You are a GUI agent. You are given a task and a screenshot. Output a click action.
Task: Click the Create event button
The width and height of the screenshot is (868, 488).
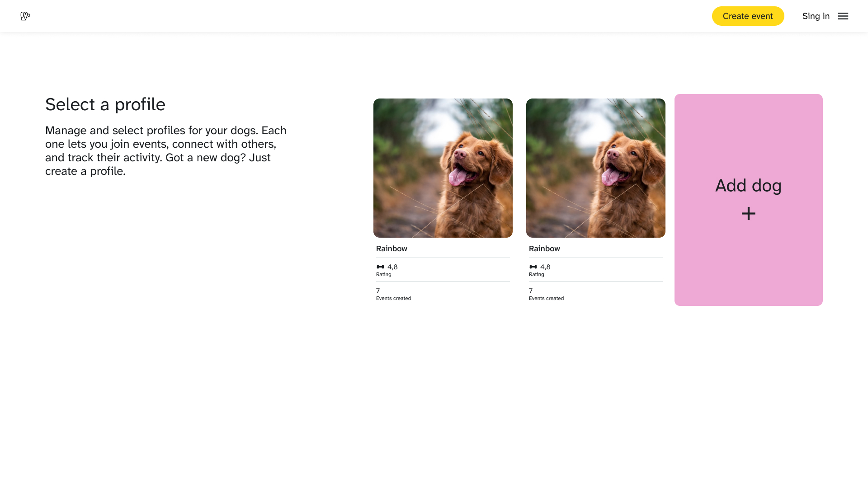pyautogui.click(x=748, y=16)
